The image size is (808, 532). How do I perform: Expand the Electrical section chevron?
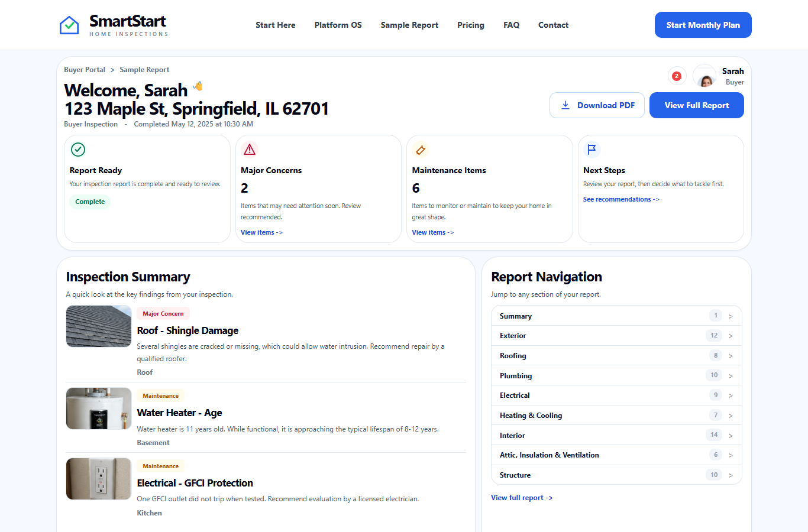[731, 395]
